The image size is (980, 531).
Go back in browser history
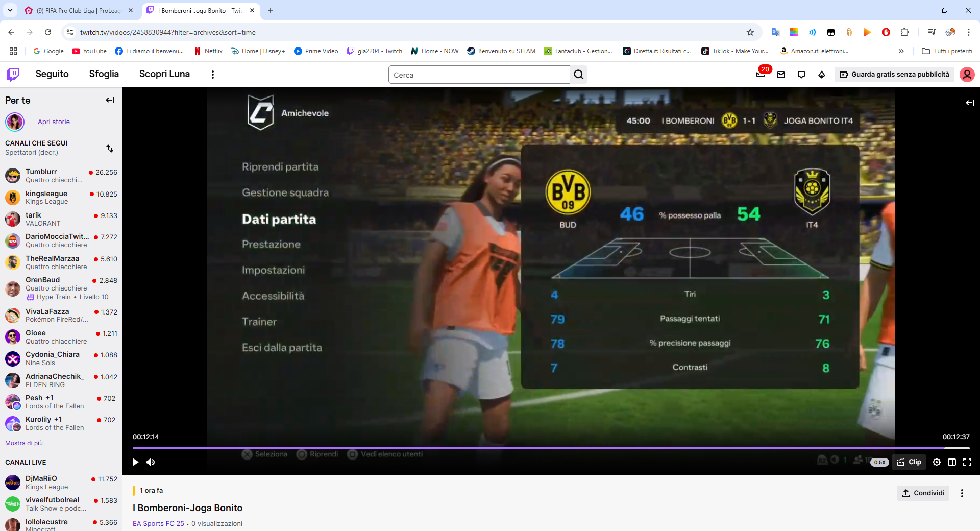(11, 32)
